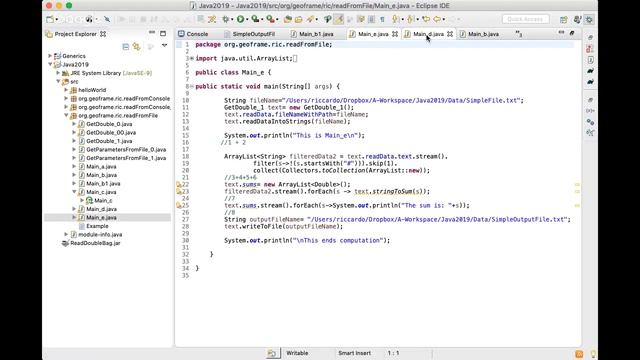Click the Coverage run icon

point(255,19)
